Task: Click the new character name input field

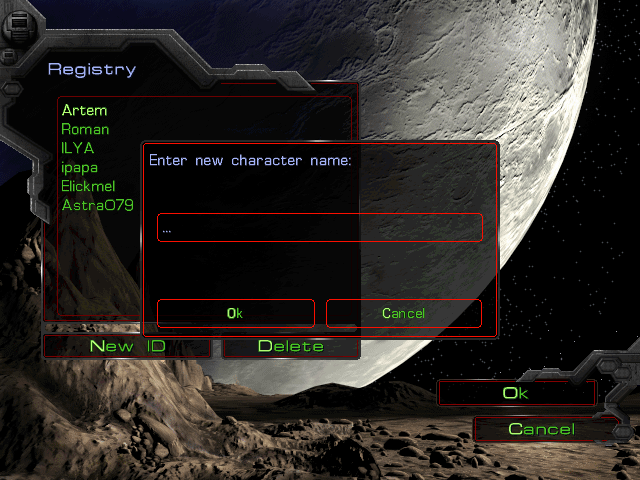Action: (320, 227)
